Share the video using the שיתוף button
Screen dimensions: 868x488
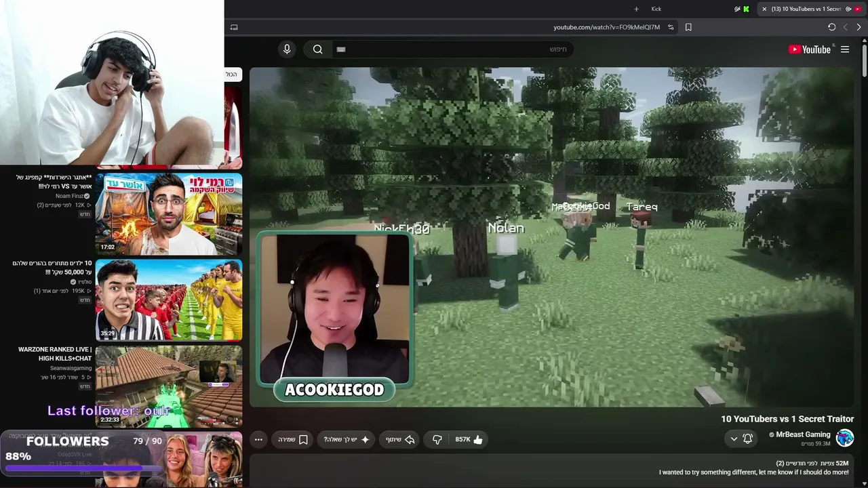400,439
